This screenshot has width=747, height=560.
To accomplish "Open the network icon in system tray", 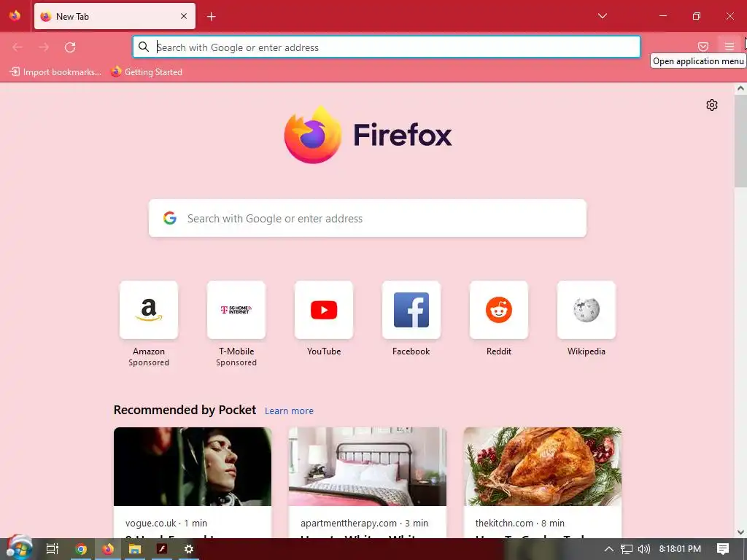I will pyautogui.click(x=627, y=549).
